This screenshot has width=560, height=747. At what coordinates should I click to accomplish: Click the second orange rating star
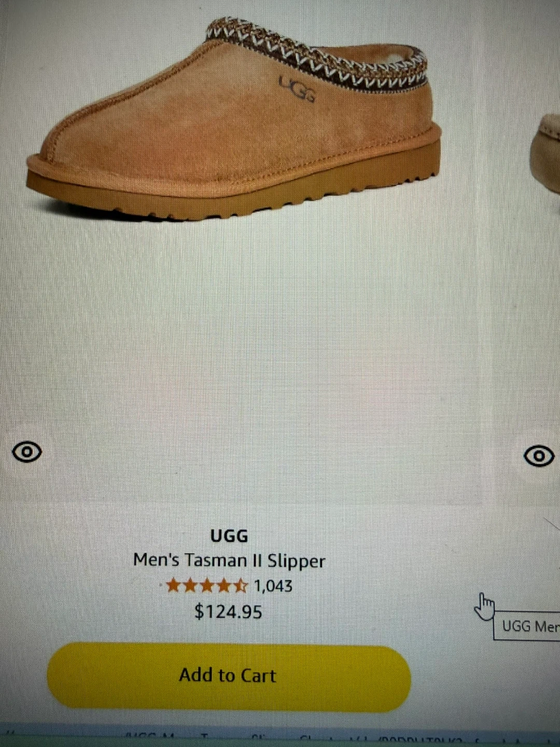[190, 586]
